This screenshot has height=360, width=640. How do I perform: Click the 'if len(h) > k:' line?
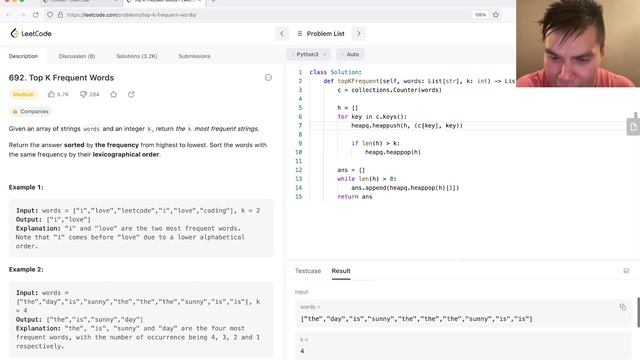tap(375, 143)
